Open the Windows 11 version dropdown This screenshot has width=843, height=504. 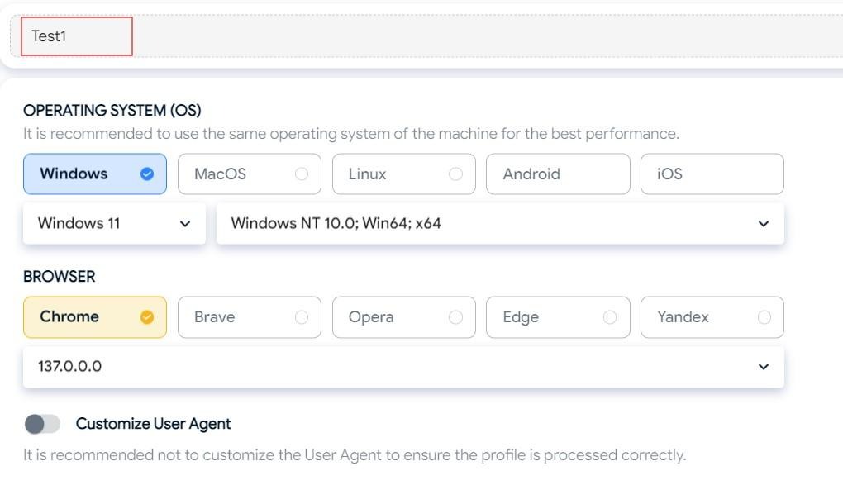[114, 223]
